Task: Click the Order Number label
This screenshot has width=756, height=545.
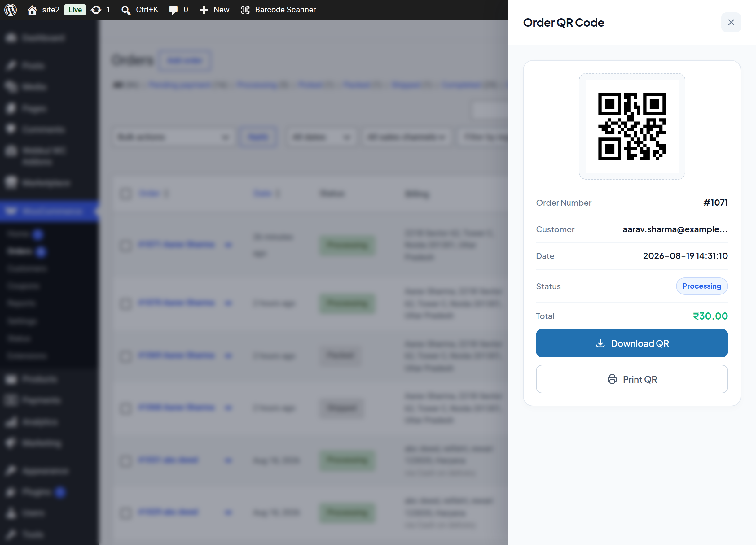Action: [x=564, y=203]
